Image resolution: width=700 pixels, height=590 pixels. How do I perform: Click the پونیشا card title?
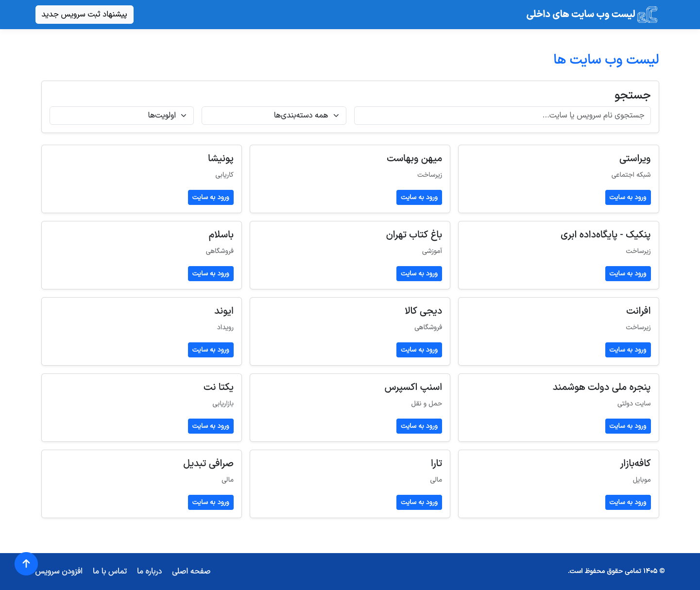pos(221,158)
